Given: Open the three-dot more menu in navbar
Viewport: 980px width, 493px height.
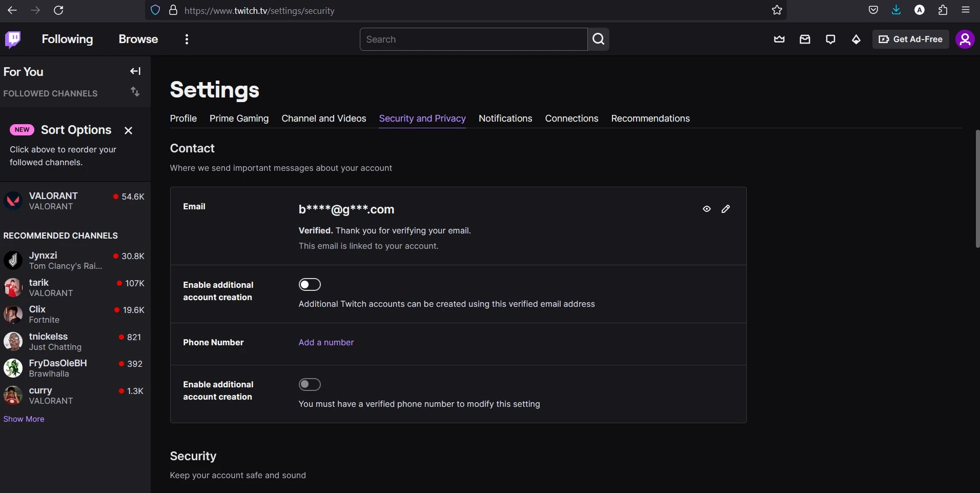Looking at the screenshot, I should point(187,40).
